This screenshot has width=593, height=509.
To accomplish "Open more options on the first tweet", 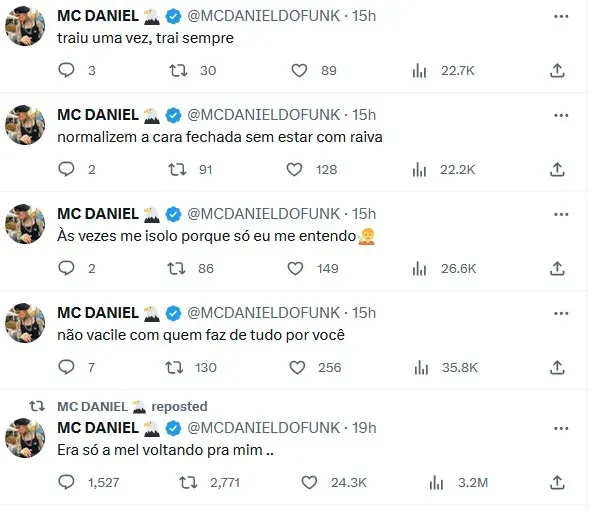I will [561, 16].
